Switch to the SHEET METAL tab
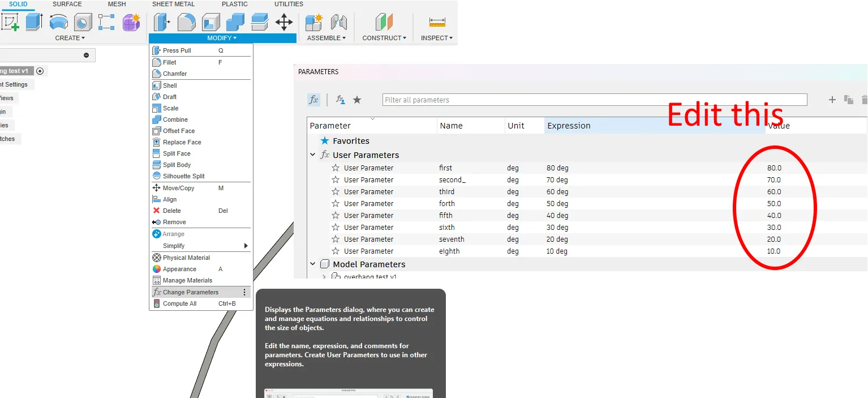Image resolution: width=868 pixels, height=398 pixels. (173, 4)
